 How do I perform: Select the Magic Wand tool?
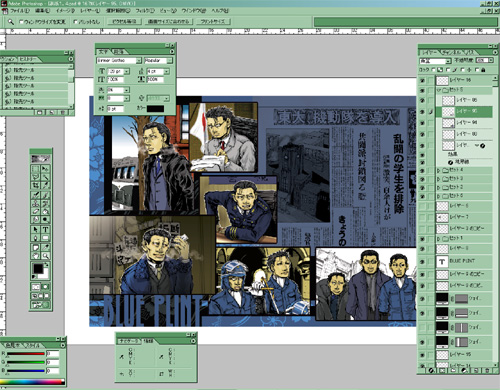point(45,177)
